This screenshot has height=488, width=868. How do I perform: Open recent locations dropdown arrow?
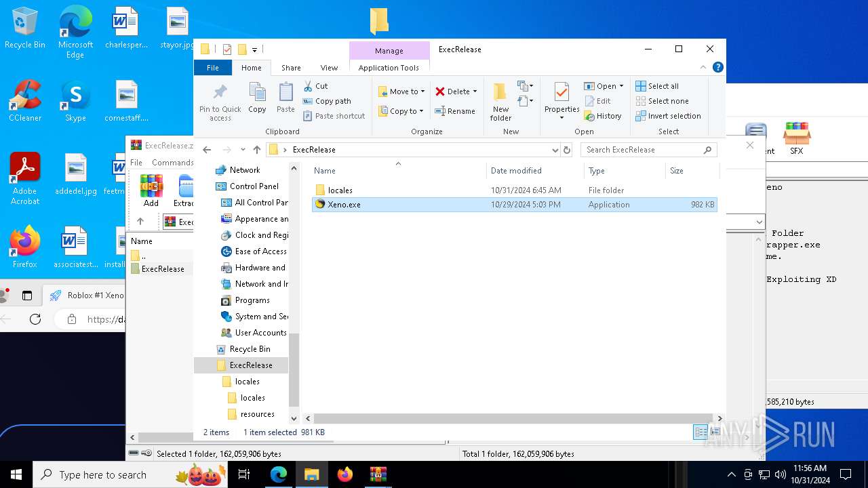click(243, 150)
